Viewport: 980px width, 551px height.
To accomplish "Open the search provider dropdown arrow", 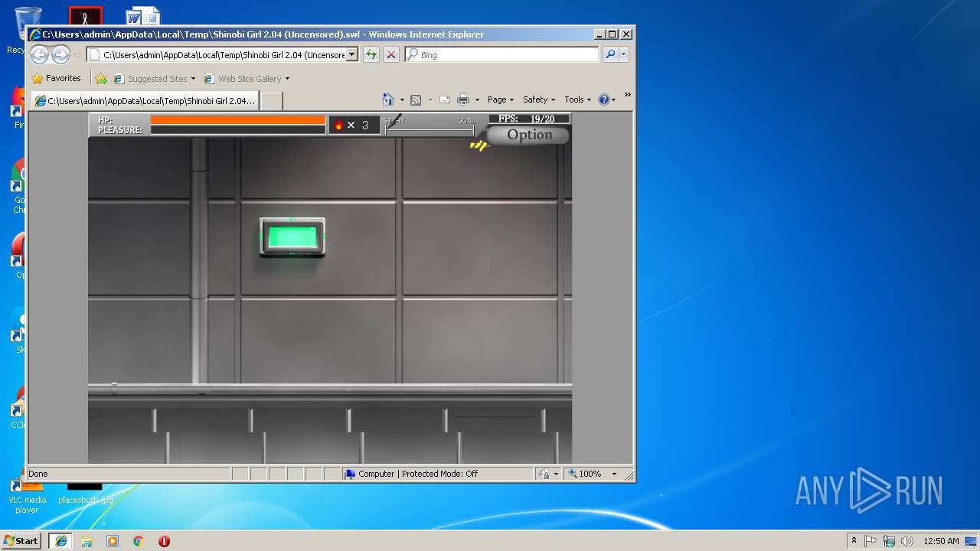I will pos(624,54).
